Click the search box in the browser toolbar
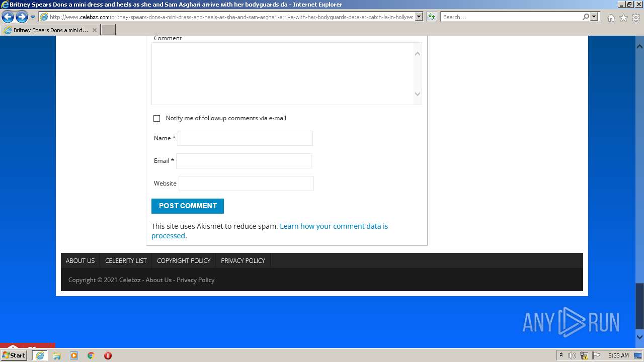This screenshot has width=644, height=362. click(x=511, y=17)
